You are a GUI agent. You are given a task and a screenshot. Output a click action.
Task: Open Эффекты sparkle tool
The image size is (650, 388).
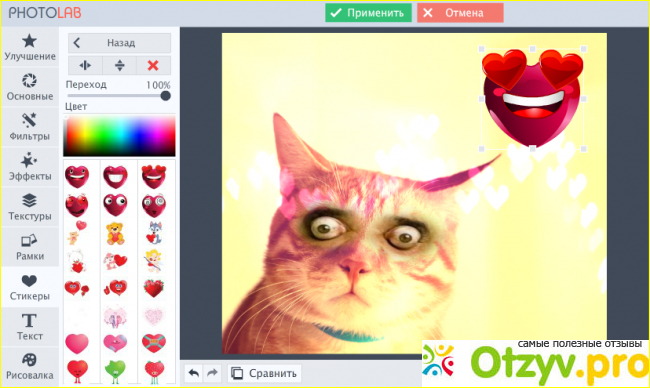point(30,167)
